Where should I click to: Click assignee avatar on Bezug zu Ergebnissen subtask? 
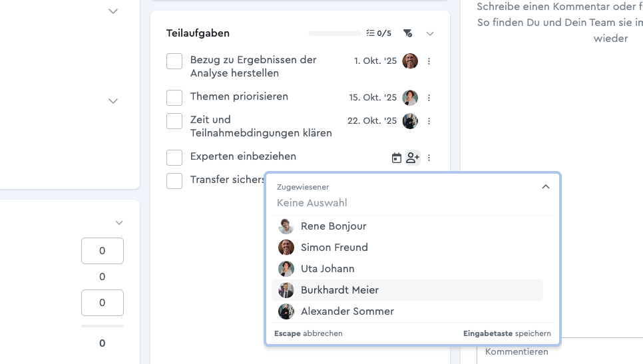tap(410, 61)
